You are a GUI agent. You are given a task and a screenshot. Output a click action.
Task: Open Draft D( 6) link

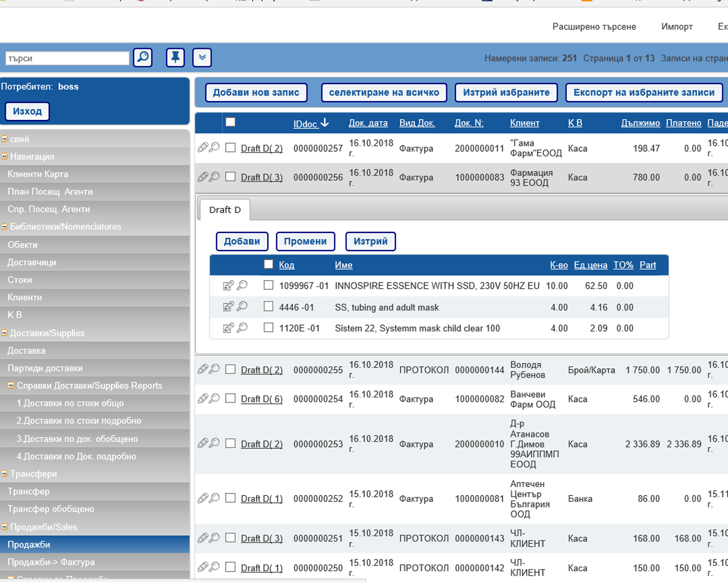262,399
